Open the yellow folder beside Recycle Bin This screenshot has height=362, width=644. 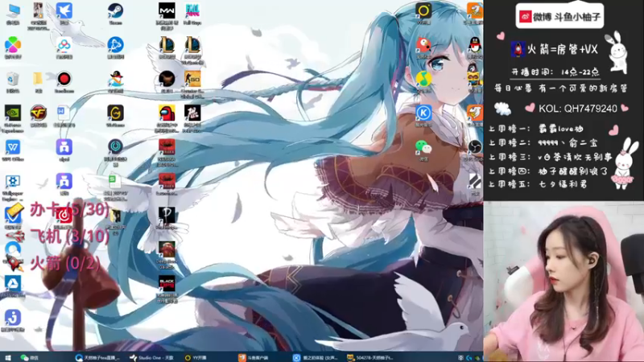tap(38, 79)
